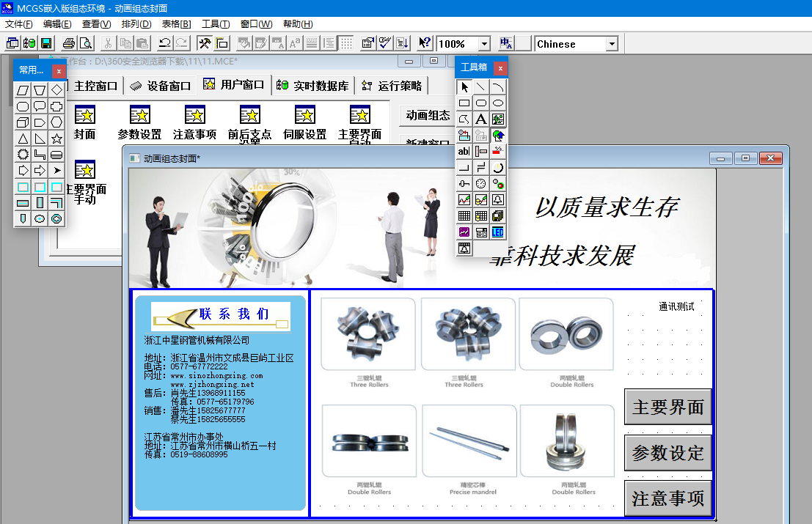
Task: Pick the straight line tool in toolbox
Action: pyautogui.click(x=480, y=86)
